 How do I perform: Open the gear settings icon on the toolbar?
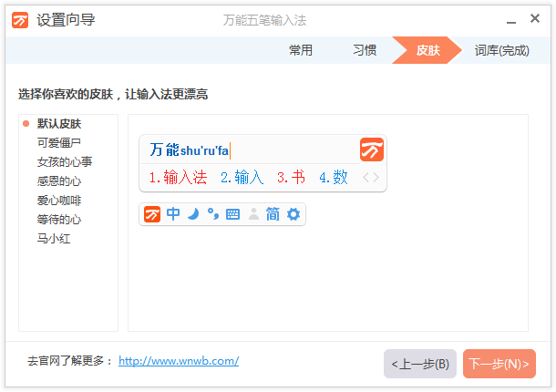pos(293,214)
